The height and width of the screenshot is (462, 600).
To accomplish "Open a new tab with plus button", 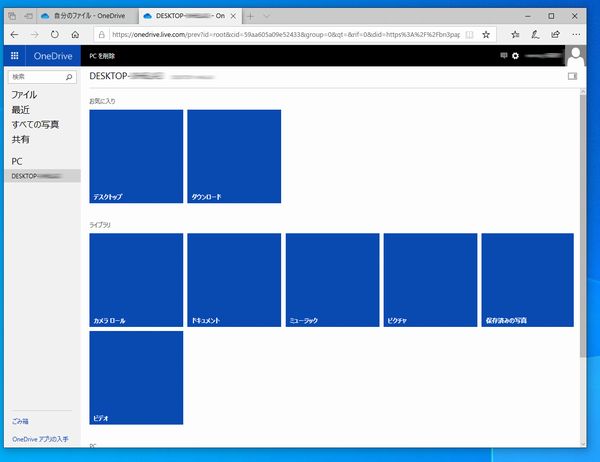I will tap(250, 16).
